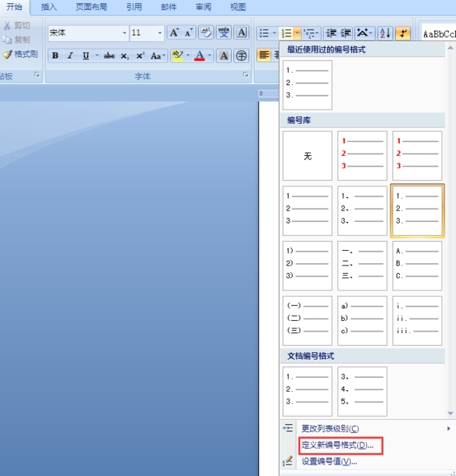Open the font name dropdown
The height and width of the screenshot is (476, 456).
(x=124, y=33)
